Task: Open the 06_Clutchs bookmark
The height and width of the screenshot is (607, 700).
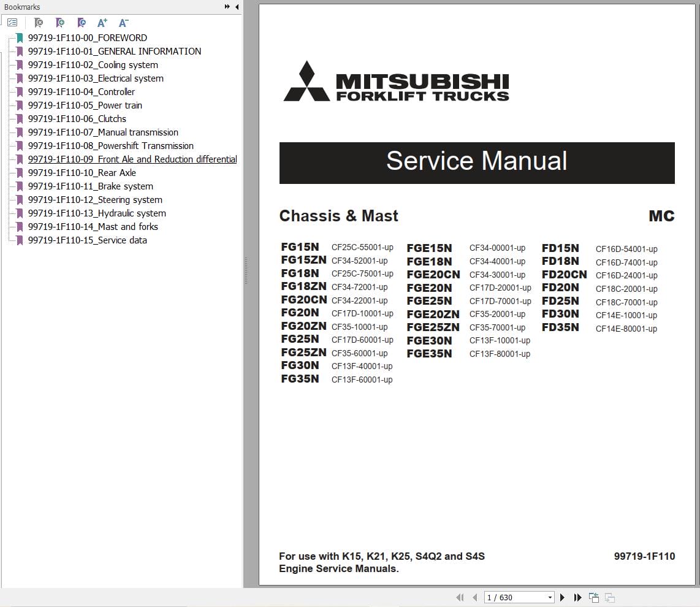Action: coord(77,119)
